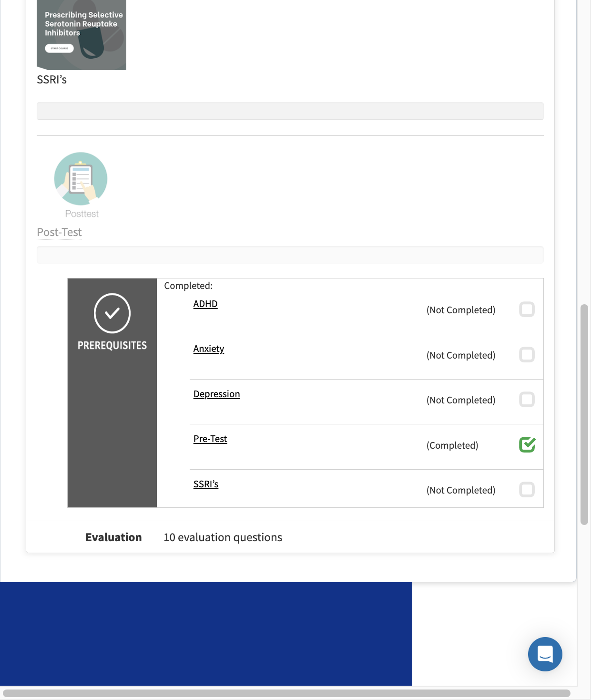
Task: Open the SSRI's prerequisite link in the list
Action: coord(206,484)
